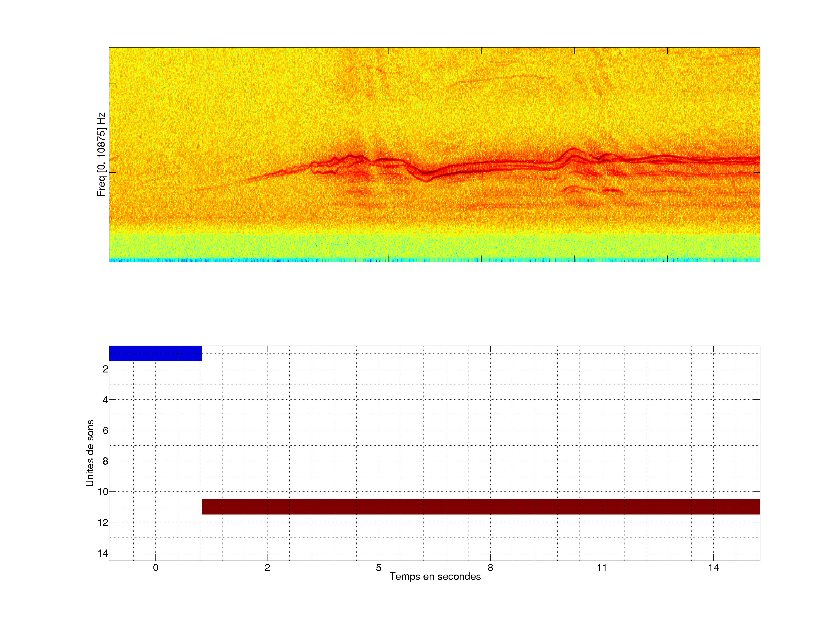The height and width of the screenshot is (630, 840).
Task: Click the dark red bar at unit 11
Action: coord(481,507)
